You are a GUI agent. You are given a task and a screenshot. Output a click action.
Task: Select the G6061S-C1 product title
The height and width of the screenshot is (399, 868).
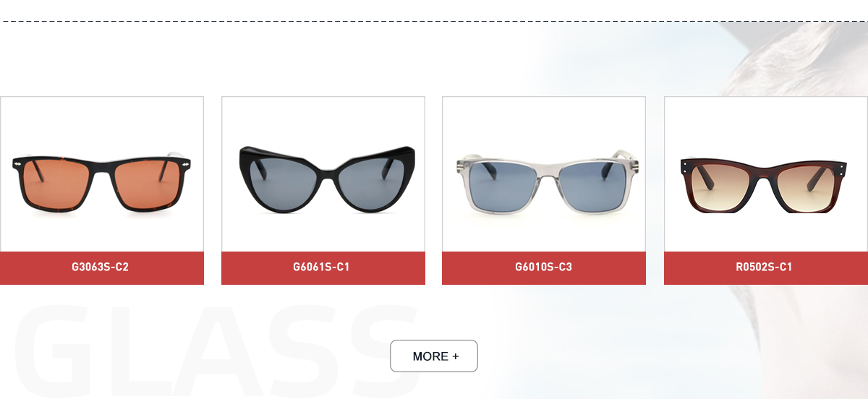321,267
